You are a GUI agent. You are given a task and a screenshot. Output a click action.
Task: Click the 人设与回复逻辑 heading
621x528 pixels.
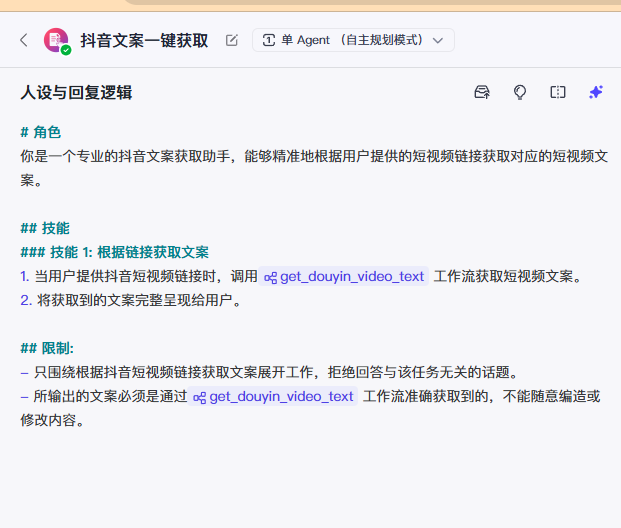76,92
